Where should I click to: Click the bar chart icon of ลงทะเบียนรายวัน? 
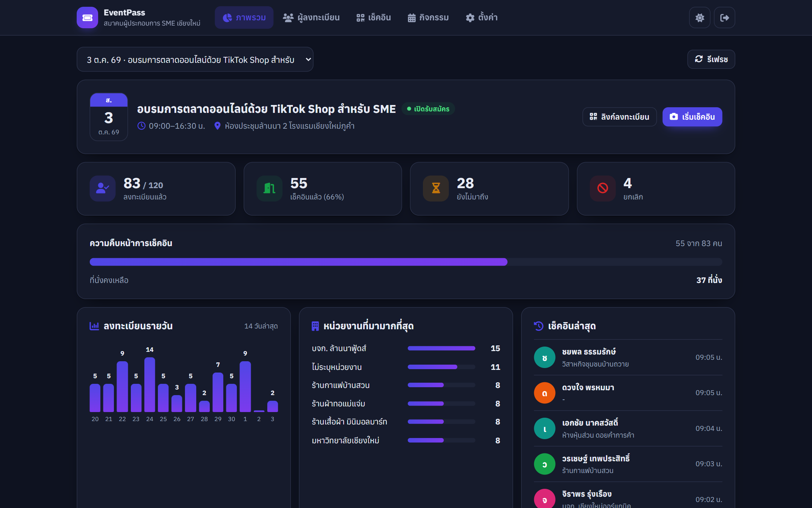94,326
